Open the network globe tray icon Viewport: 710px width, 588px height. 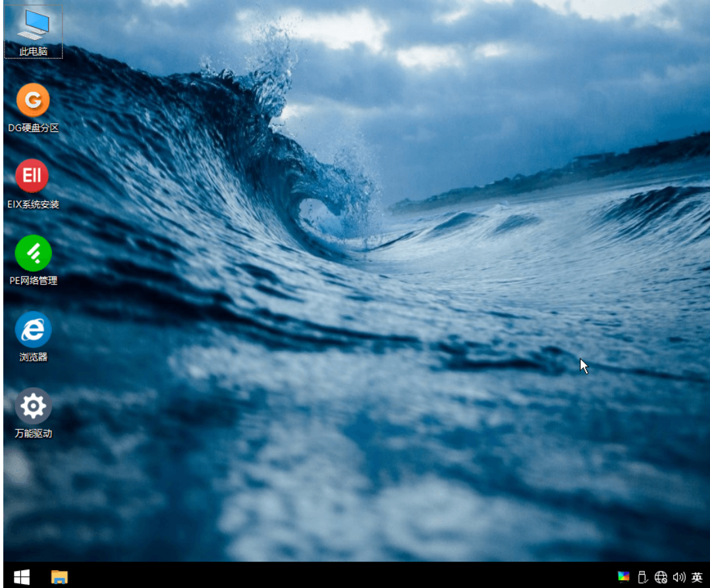tap(661, 577)
